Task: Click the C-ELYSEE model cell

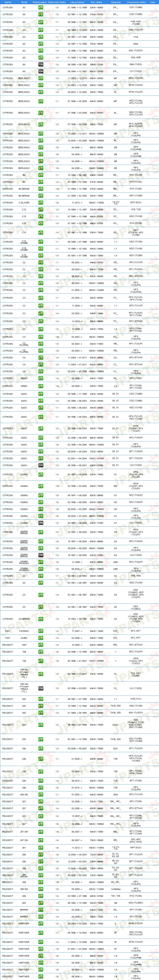Action: tap(24, 203)
